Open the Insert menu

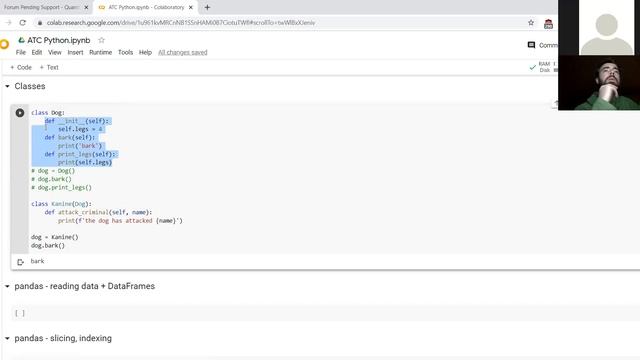[x=75, y=52]
